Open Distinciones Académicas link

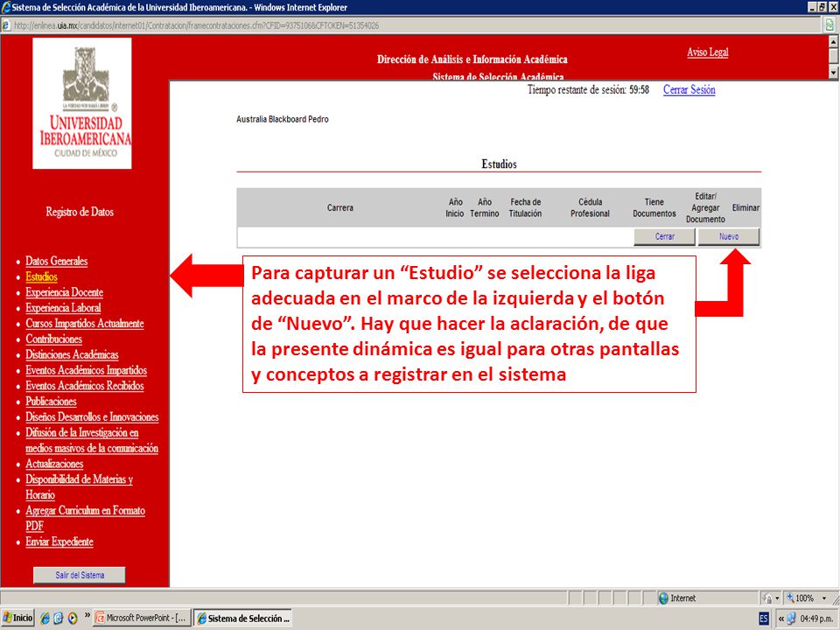point(72,354)
